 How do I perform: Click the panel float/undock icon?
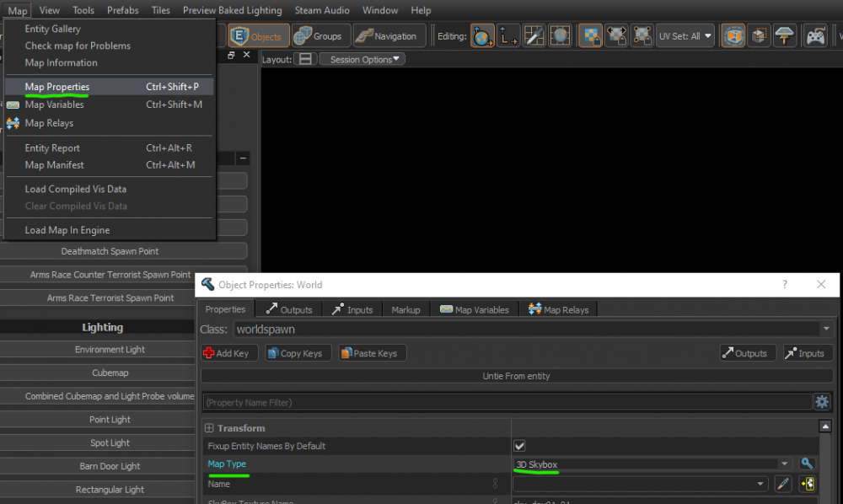tap(231, 55)
